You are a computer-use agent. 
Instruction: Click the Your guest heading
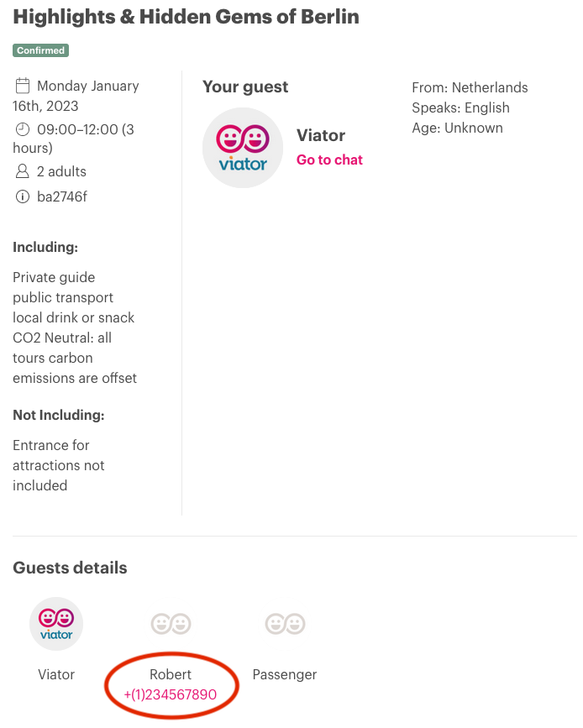coord(245,86)
